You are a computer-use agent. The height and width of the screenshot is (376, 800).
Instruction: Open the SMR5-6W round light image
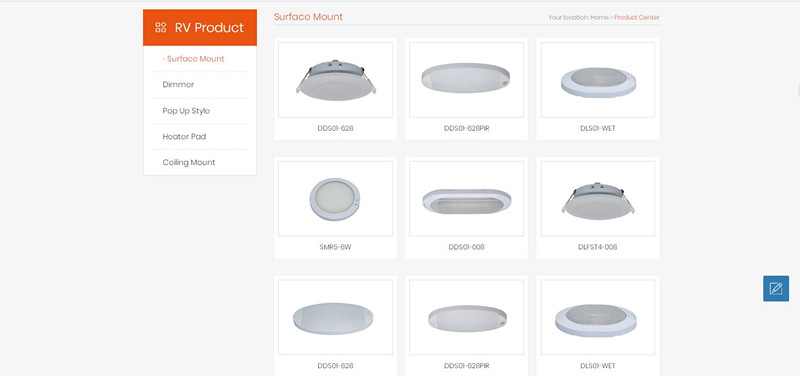[335, 198]
